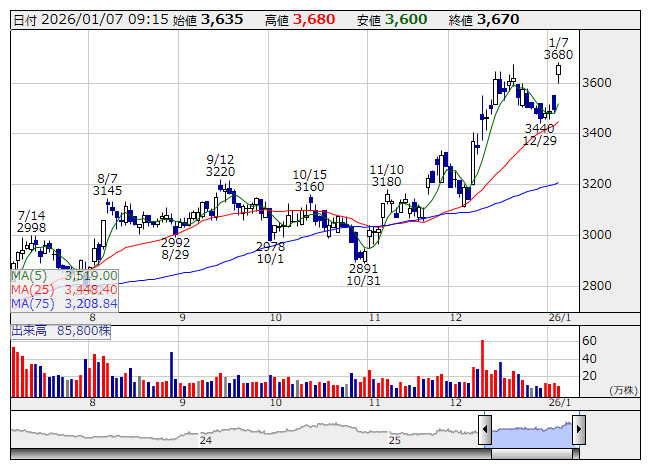Click the MA(25) 3,448.40 legend entry

(65, 289)
